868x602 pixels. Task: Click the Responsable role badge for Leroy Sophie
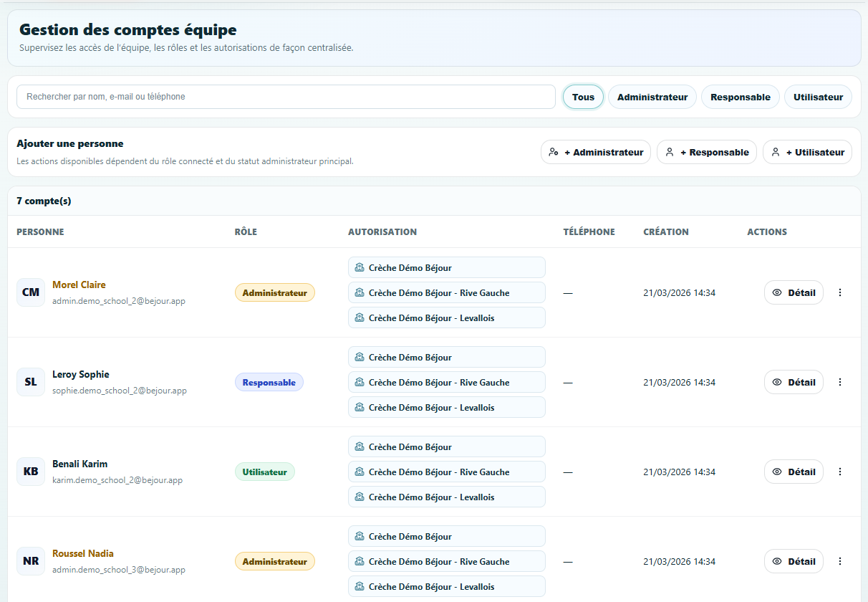pyautogui.click(x=269, y=382)
